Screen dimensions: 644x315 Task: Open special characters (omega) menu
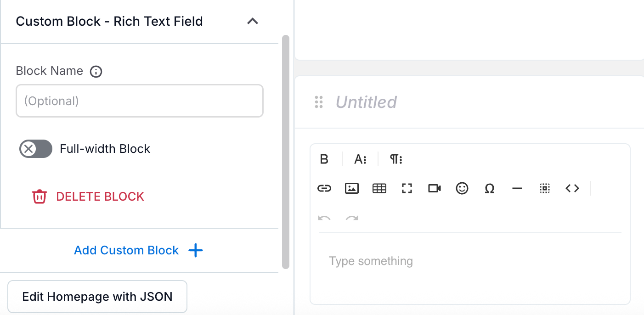point(490,188)
